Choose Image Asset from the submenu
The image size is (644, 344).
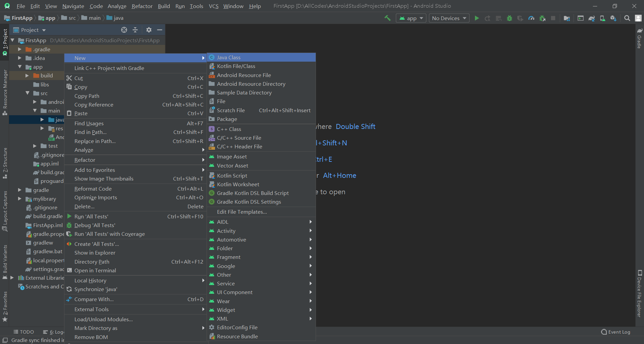coord(261,156)
